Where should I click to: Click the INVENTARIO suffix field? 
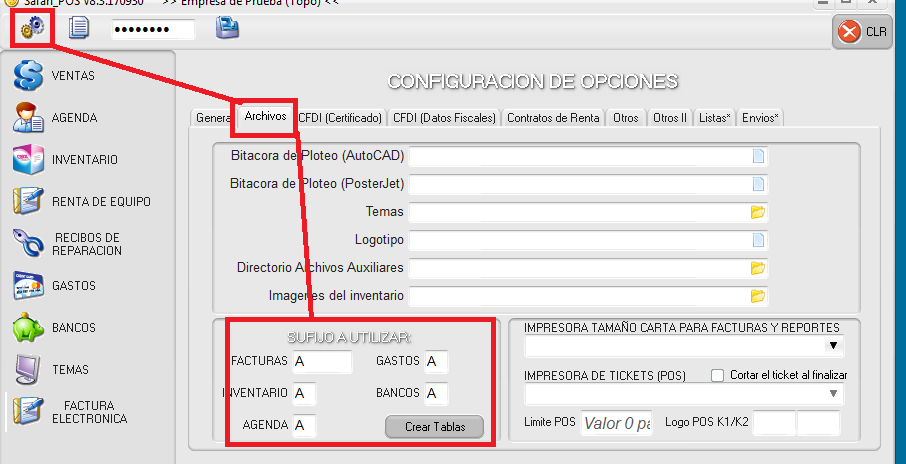(x=305, y=394)
